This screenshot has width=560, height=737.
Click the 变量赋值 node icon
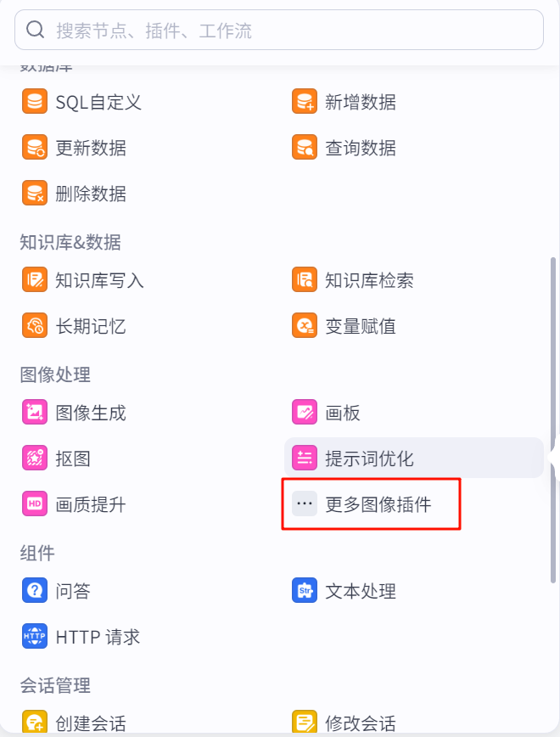pyautogui.click(x=305, y=326)
